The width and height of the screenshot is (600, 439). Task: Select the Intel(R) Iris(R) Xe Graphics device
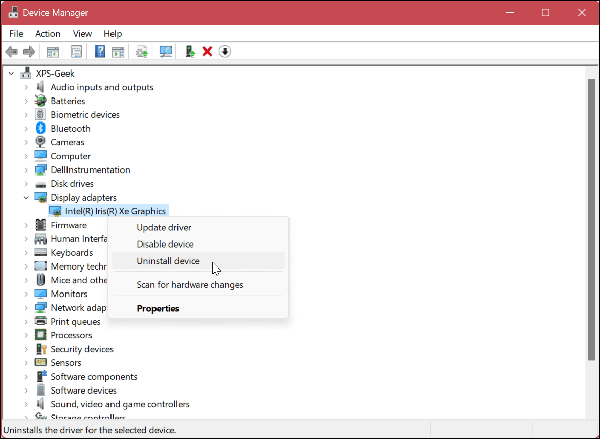(115, 211)
